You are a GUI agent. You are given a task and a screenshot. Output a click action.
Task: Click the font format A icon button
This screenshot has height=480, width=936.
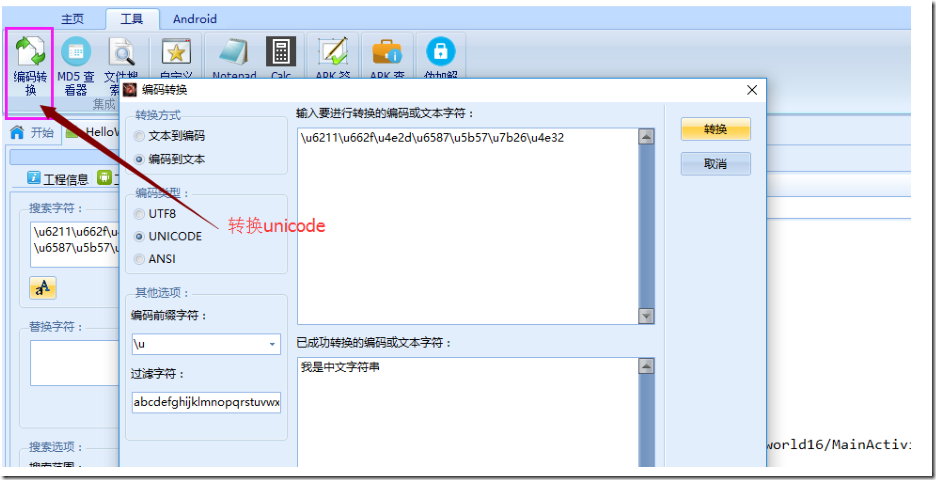click(42, 288)
